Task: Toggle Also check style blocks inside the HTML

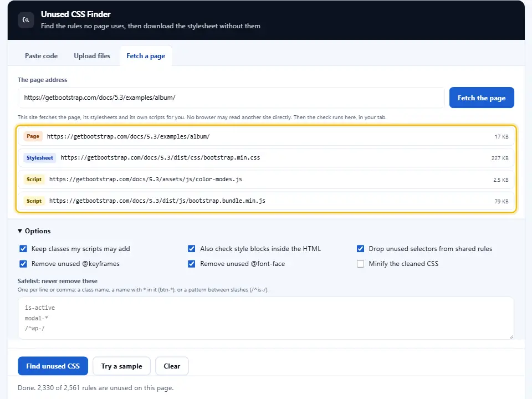Action: pos(192,249)
